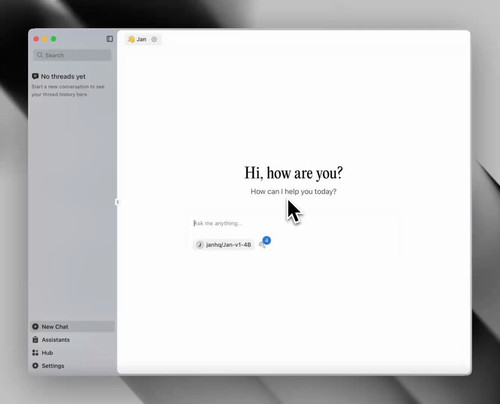Open the gear icon beside Jan

[x=154, y=39]
